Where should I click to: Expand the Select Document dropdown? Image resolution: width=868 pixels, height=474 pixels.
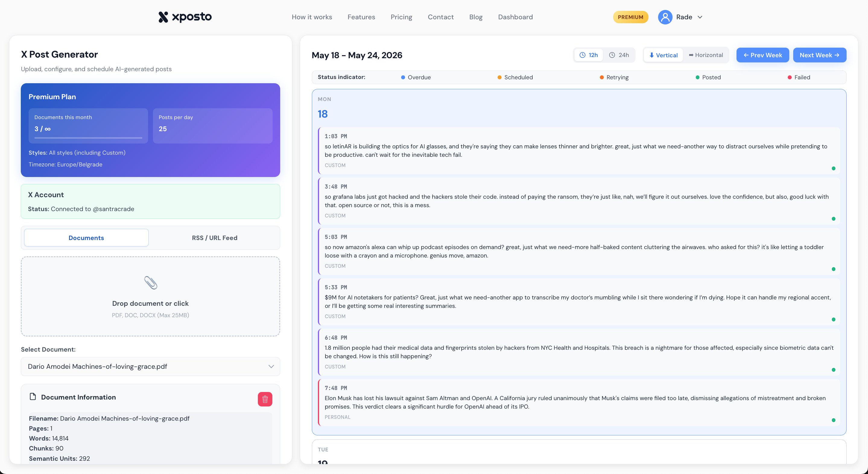(150, 366)
